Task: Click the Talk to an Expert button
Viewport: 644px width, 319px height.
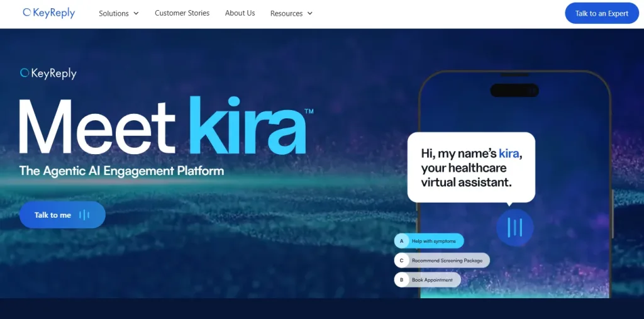Action: coord(602,13)
